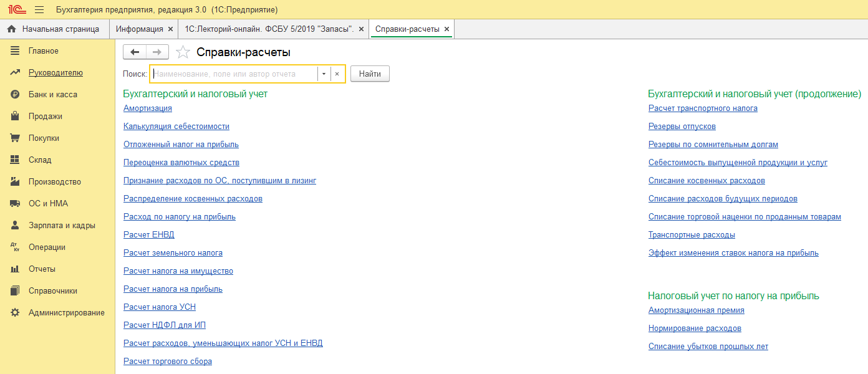The width and height of the screenshot is (868, 374).
Task: Open Переоценка валютных средств report
Action: (x=181, y=163)
